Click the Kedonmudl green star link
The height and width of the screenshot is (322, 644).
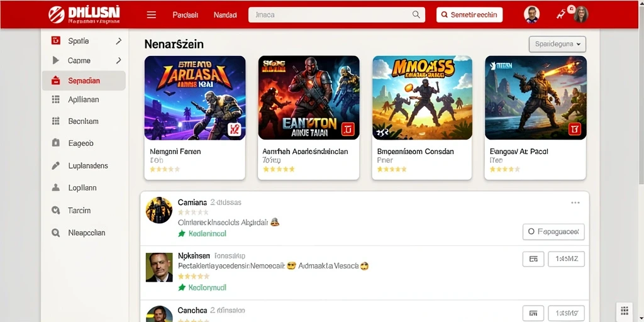tap(202, 287)
